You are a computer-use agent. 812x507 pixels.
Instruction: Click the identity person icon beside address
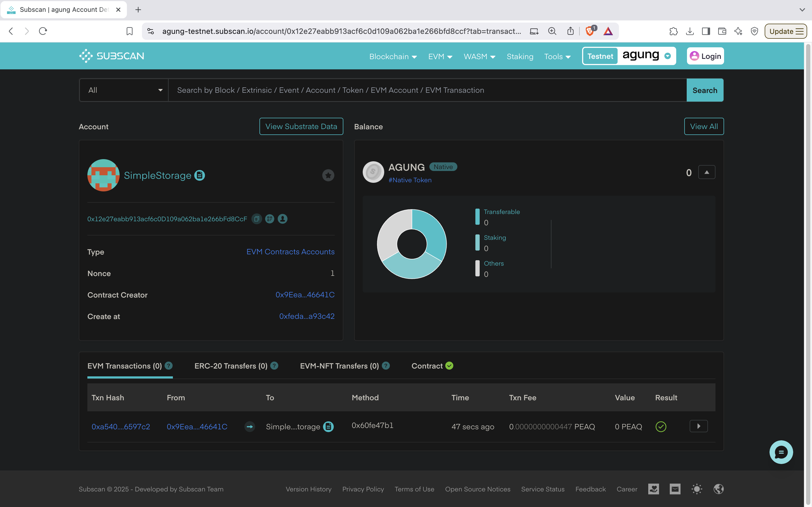(283, 219)
